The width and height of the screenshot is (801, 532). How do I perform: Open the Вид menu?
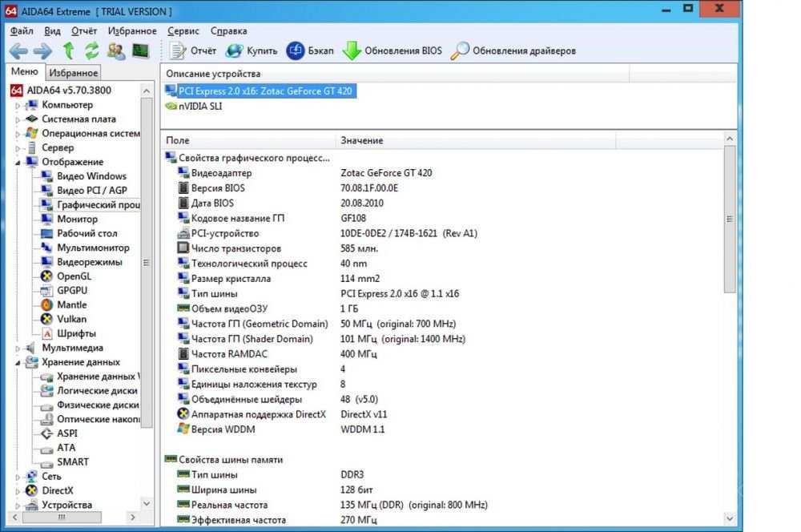(52, 30)
